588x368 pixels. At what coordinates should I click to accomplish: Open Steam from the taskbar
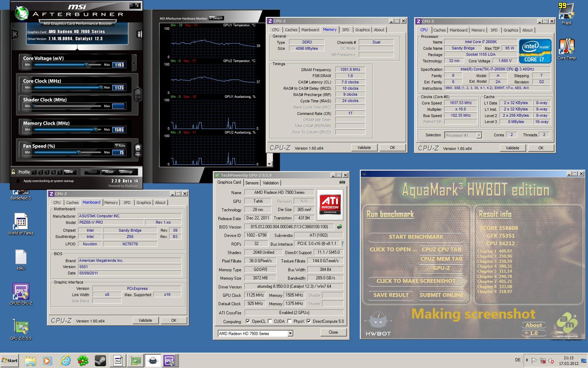click(100, 360)
